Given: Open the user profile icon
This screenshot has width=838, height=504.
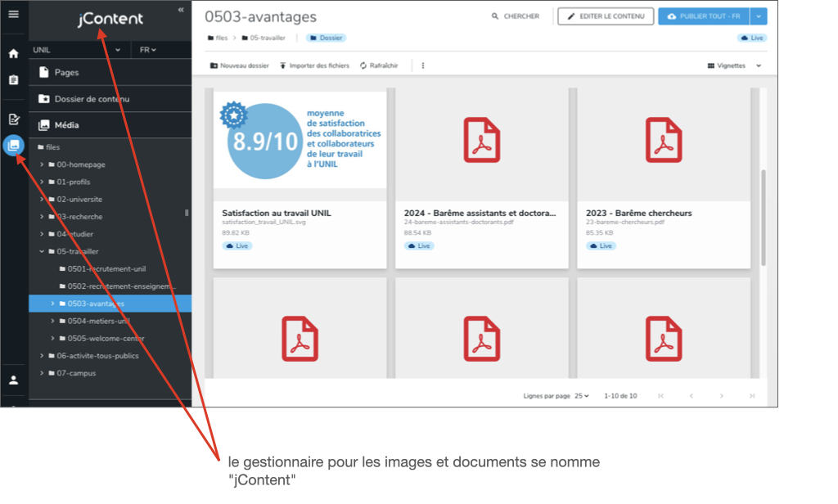Looking at the screenshot, I should (13, 380).
